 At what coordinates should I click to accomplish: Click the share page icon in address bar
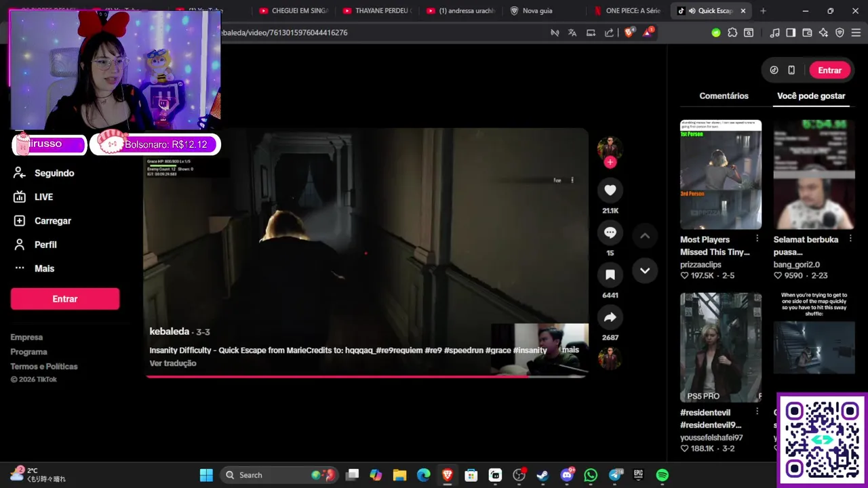(609, 33)
